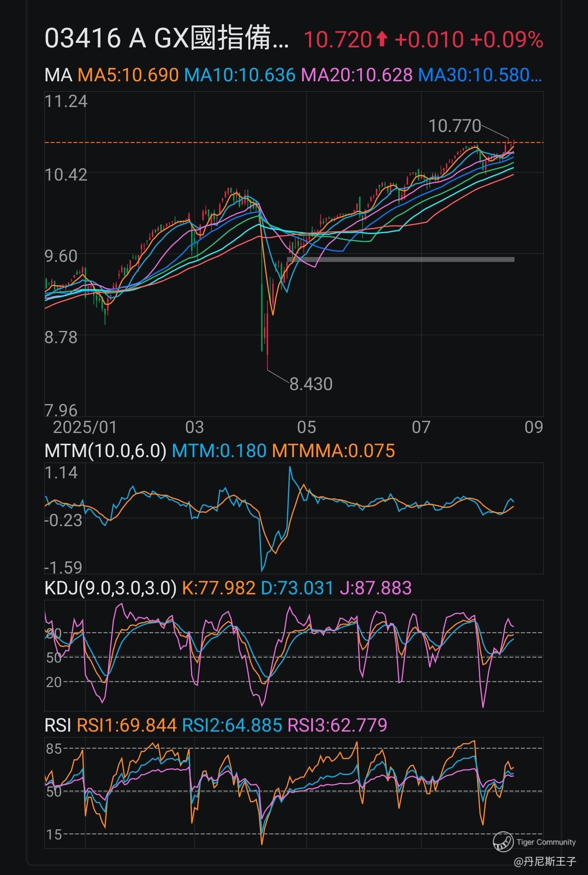Select the 1.14 MTM axis label

61,473
